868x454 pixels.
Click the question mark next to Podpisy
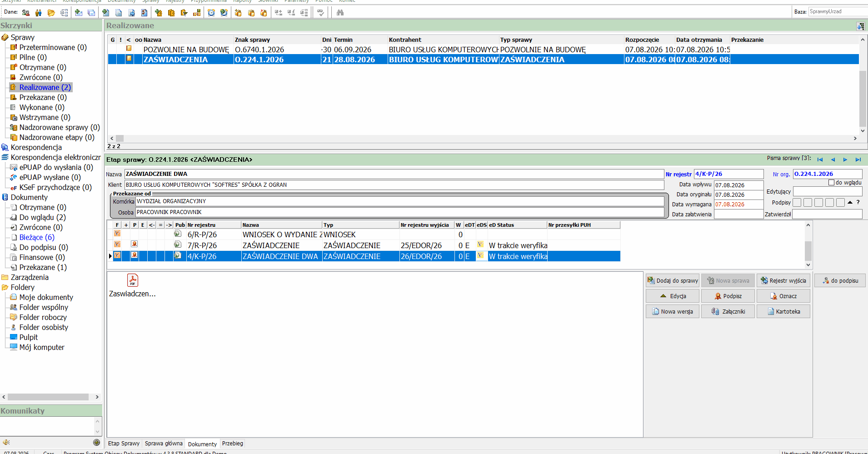(858, 202)
